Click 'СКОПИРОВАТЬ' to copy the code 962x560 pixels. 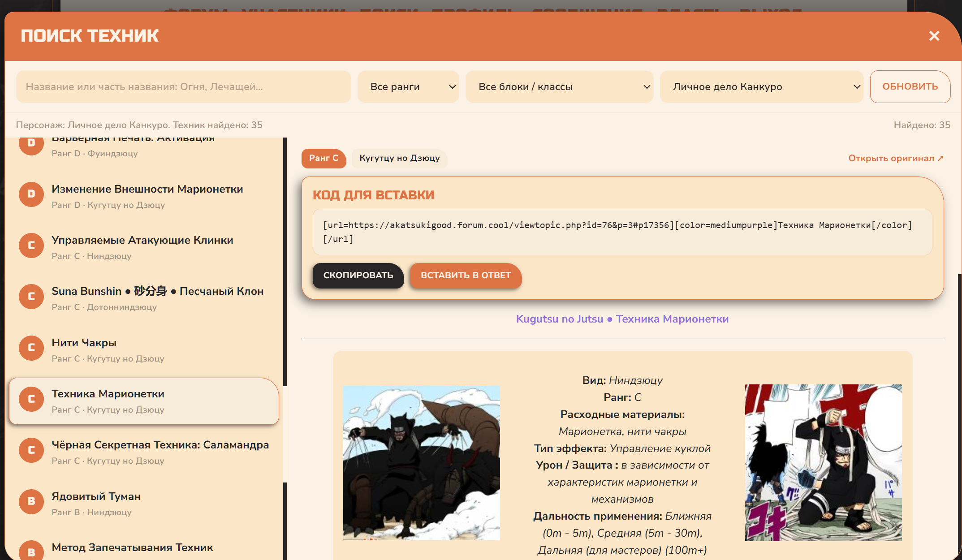[358, 276]
